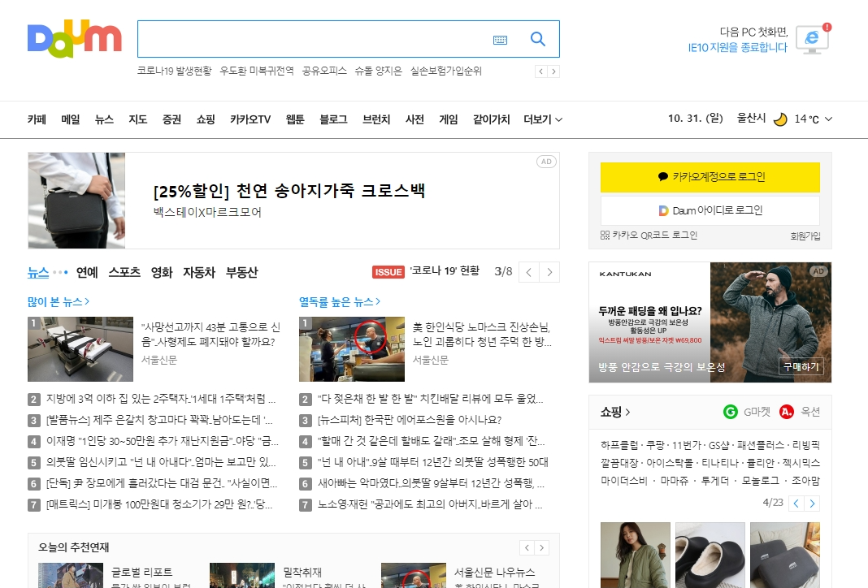Click the QR code icon for Kakao login
This screenshot has height=588, width=868.
(x=605, y=235)
